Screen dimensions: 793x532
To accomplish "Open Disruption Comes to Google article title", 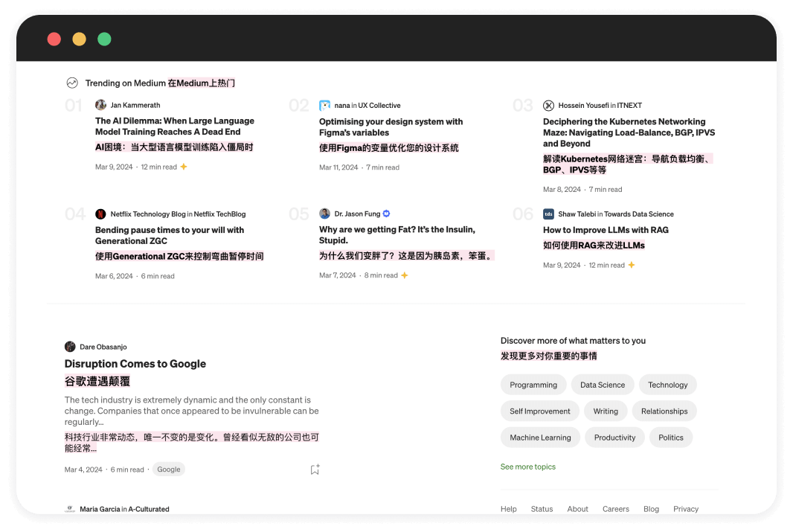I will click(x=135, y=364).
